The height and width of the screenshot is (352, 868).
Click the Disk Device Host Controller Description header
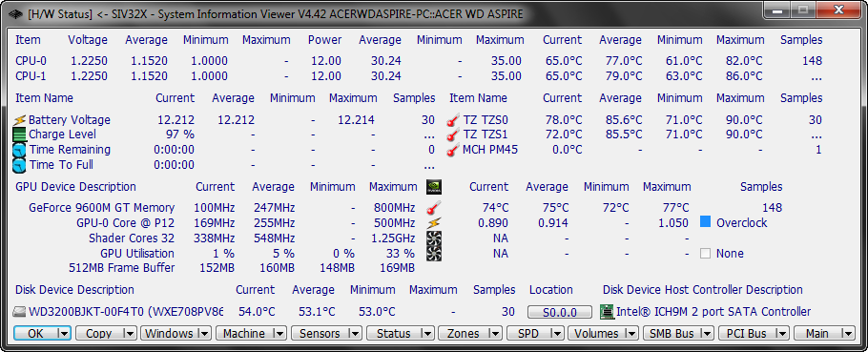click(x=702, y=289)
